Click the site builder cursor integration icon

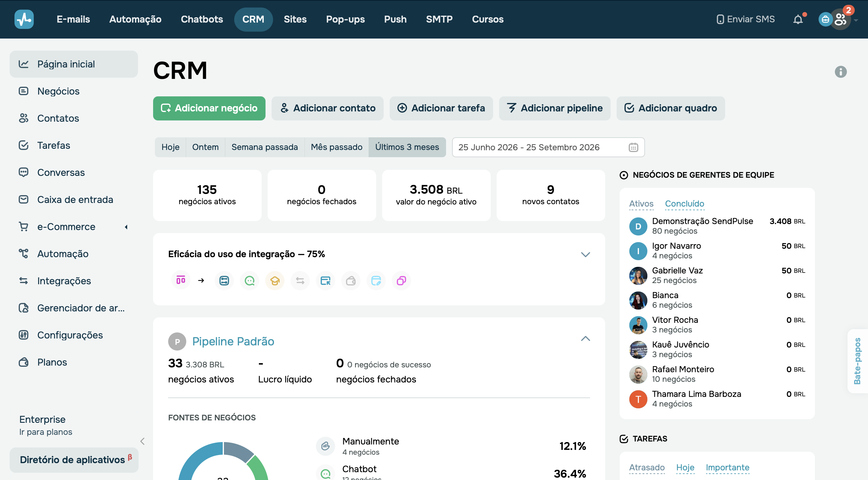click(x=325, y=280)
